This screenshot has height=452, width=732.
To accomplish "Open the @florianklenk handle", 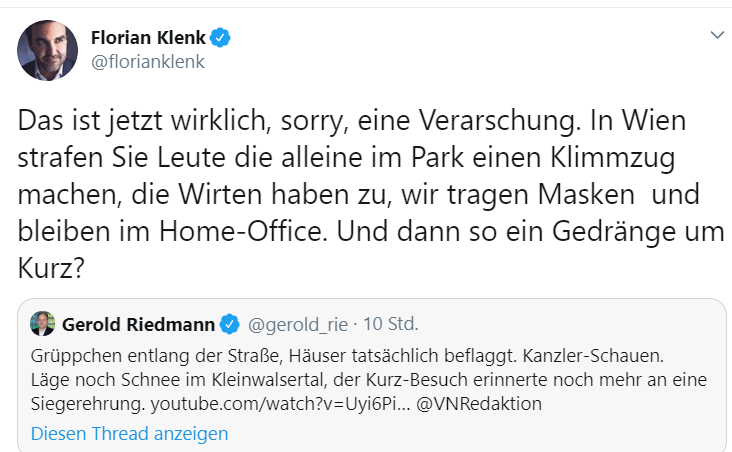I will [148, 62].
